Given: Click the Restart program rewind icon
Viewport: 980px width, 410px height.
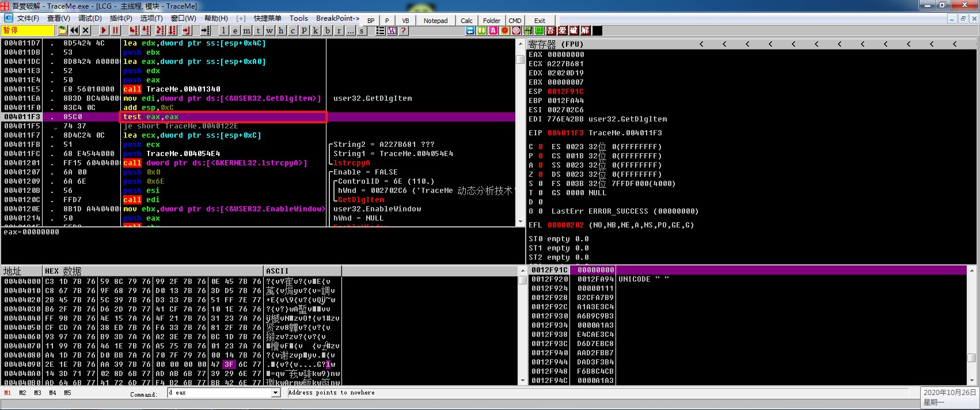Looking at the screenshot, I should (74, 31).
